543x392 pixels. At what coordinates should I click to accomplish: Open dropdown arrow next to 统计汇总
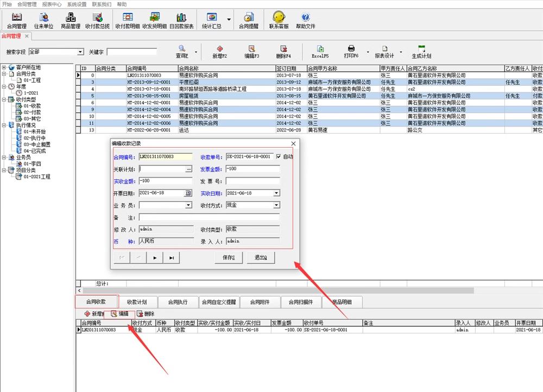229,20
